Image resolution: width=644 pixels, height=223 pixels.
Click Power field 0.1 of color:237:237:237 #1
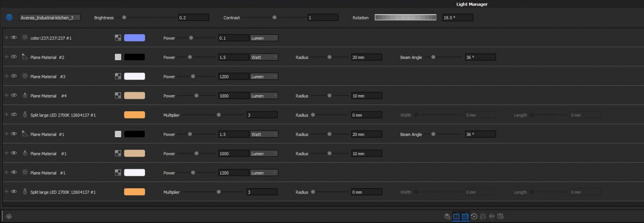pyautogui.click(x=233, y=38)
